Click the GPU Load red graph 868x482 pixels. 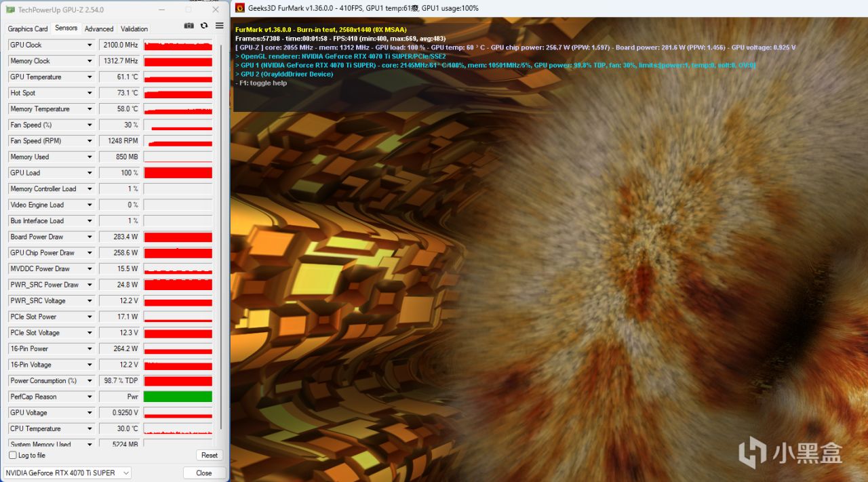tap(178, 173)
